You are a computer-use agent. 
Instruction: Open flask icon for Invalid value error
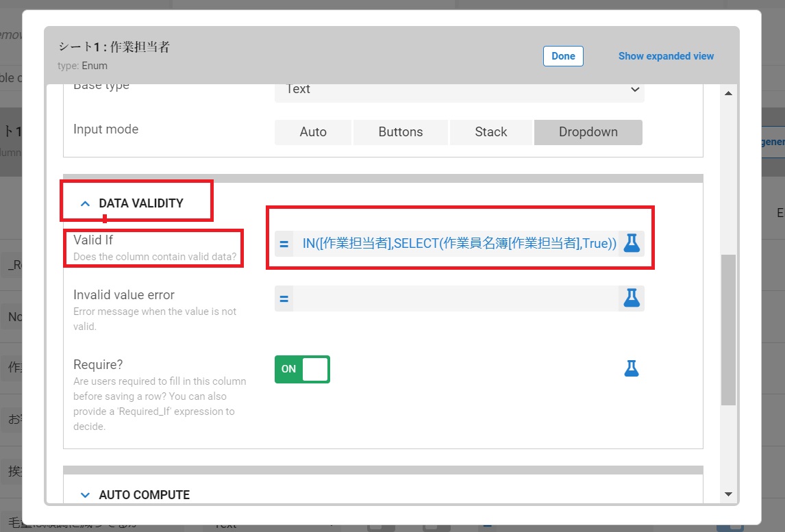point(632,299)
